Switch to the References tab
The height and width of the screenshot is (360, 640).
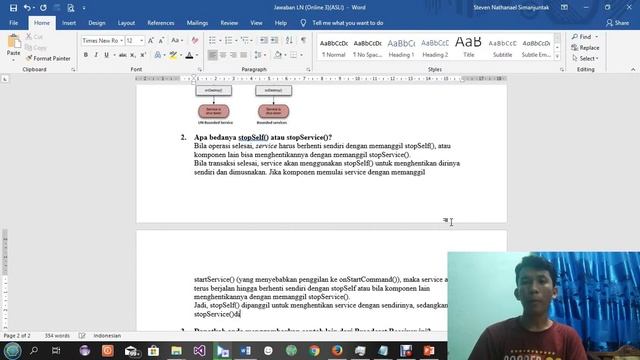pos(161,23)
